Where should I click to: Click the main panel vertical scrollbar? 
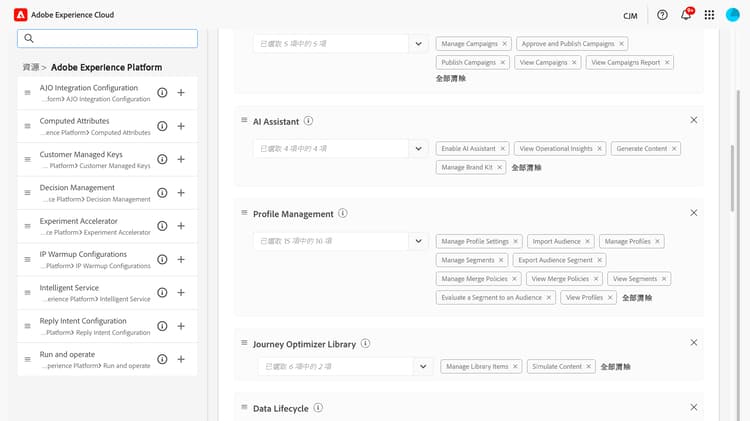point(732,178)
